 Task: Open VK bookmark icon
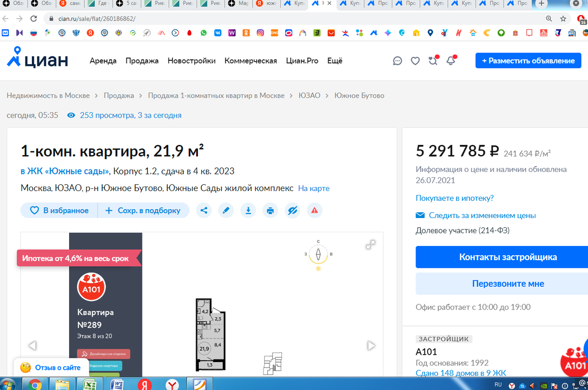[x=217, y=33]
